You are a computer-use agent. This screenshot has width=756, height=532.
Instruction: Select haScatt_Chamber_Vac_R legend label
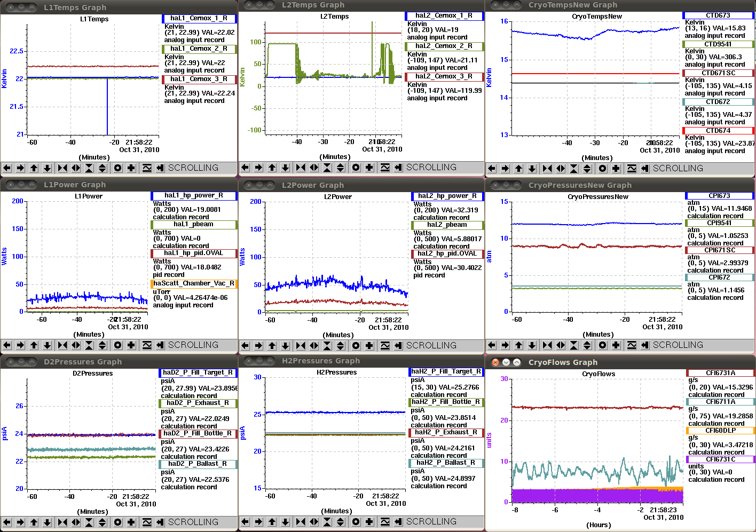[x=194, y=284]
